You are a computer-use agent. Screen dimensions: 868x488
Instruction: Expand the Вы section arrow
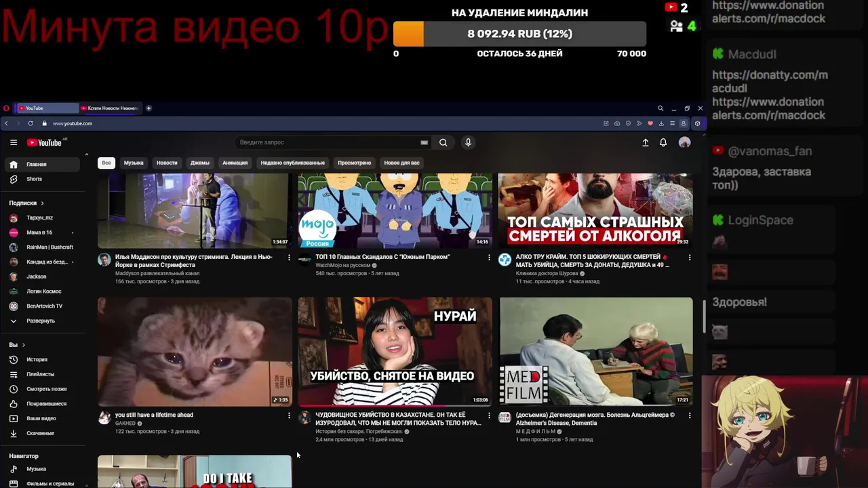click(23, 345)
